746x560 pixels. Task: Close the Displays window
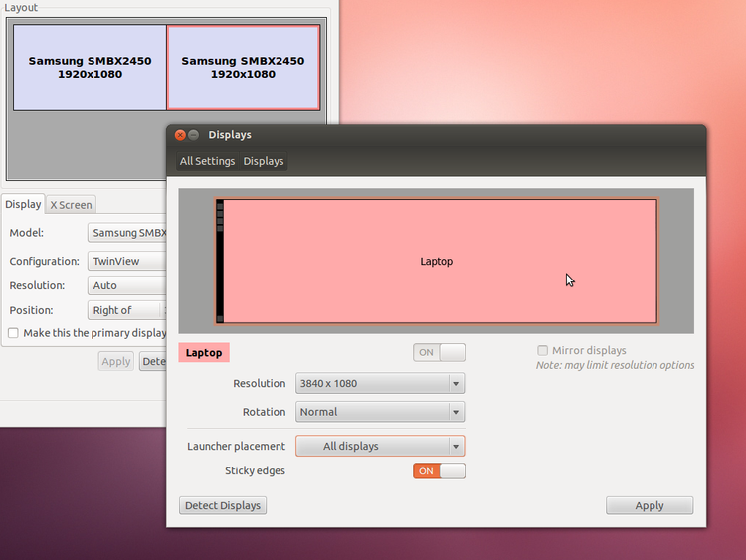(180, 135)
